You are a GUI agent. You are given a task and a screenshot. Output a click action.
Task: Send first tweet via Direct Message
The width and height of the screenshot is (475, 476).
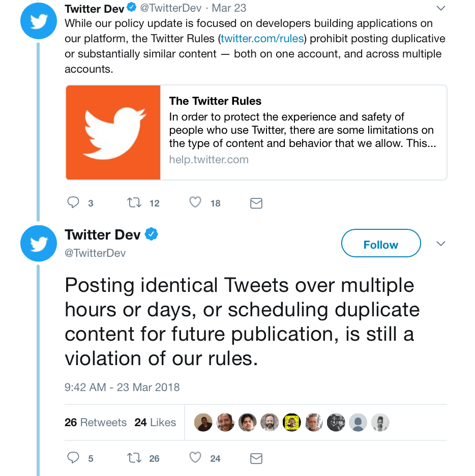(x=256, y=203)
